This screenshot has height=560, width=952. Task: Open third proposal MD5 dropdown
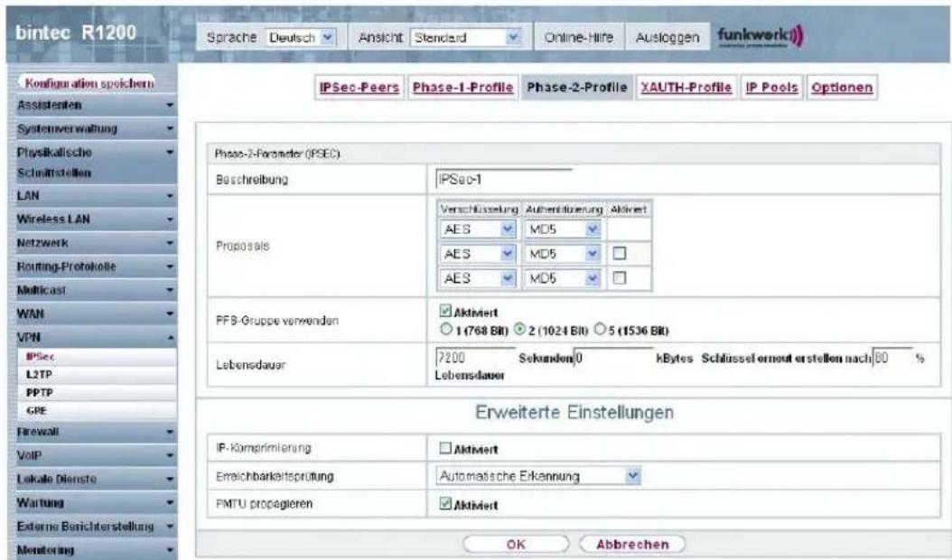[562, 278]
